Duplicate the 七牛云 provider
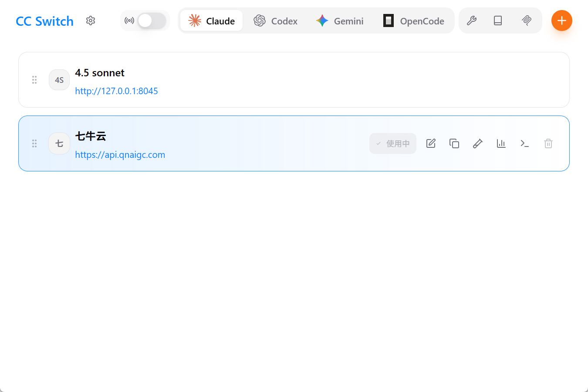This screenshot has height=392, width=588. [454, 143]
